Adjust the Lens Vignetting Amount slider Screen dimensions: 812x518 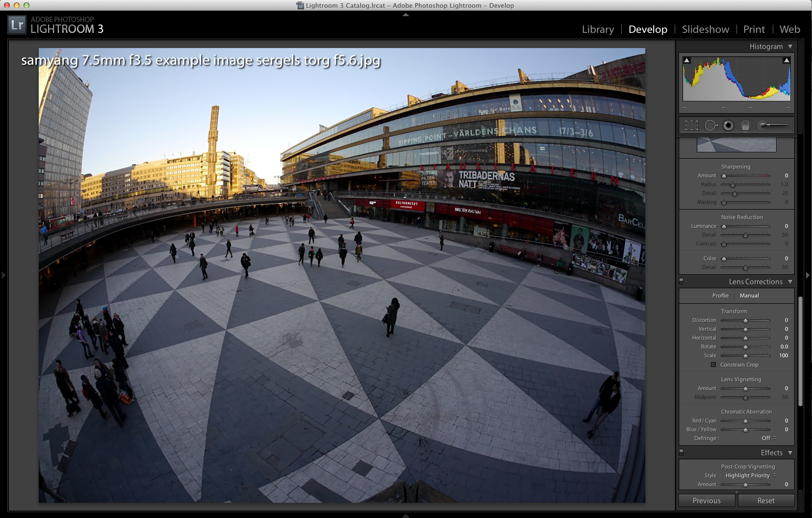(745, 388)
